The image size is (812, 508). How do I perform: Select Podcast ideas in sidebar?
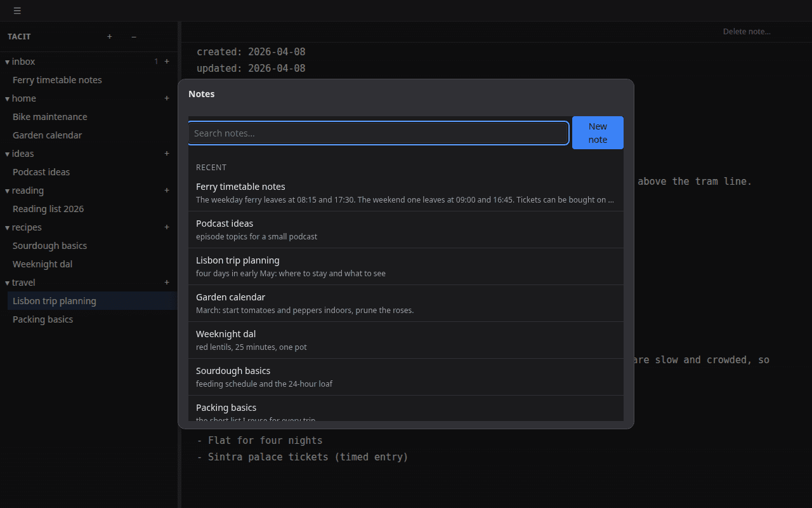click(x=92, y=172)
